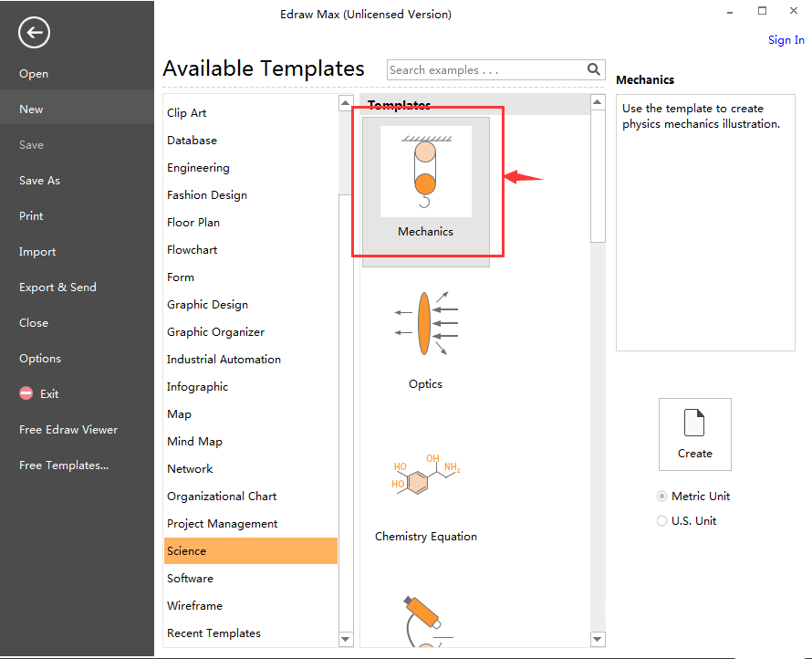Select the Mechanics pulley template icon

click(x=425, y=171)
